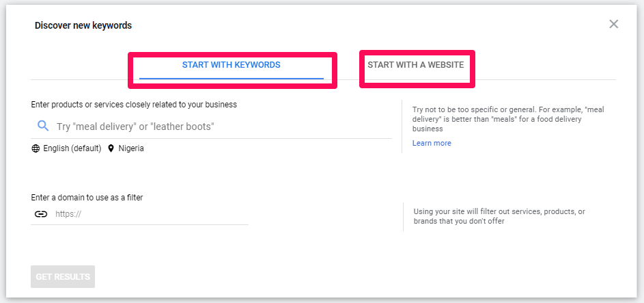Click the 'Enter a domain to use as a filter' label
The width and height of the screenshot is (644, 303).
coord(87,198)
